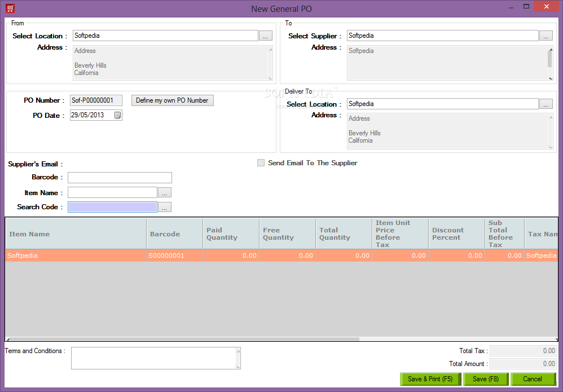The image size is (563, 392).
Task: Click the From address text area
Action: click(x=173, y=63)
